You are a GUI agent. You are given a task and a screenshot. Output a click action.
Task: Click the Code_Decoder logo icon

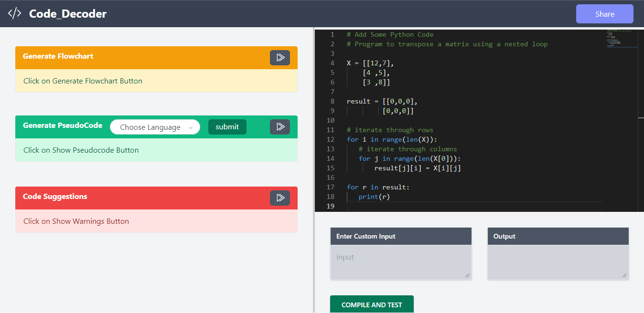pyautogui.click(x=14, y=13)
